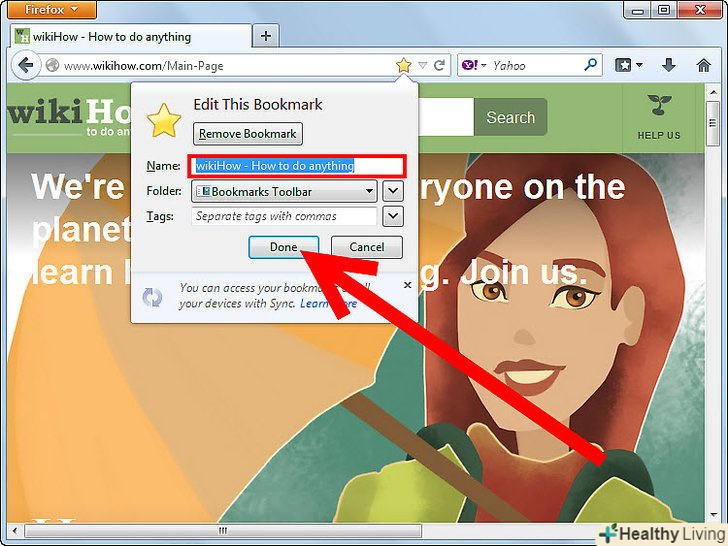Click the Sync arrows icon
The height and width of the screenshot is (546, 728).
tap(152, 297)
